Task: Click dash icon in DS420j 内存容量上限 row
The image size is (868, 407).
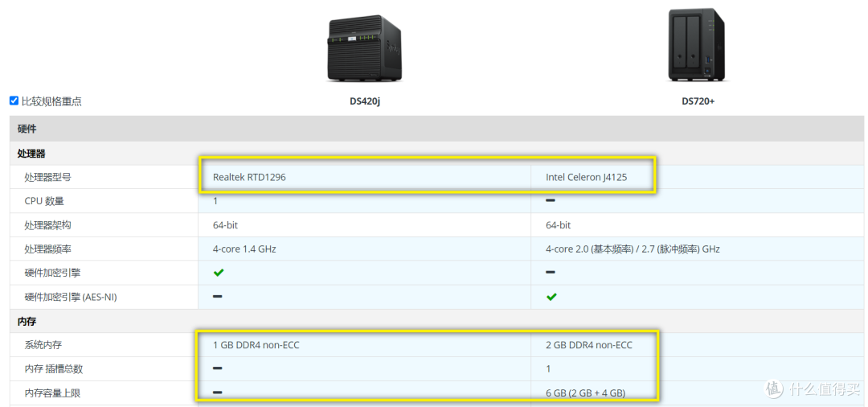Action: [x=218, y=393]
